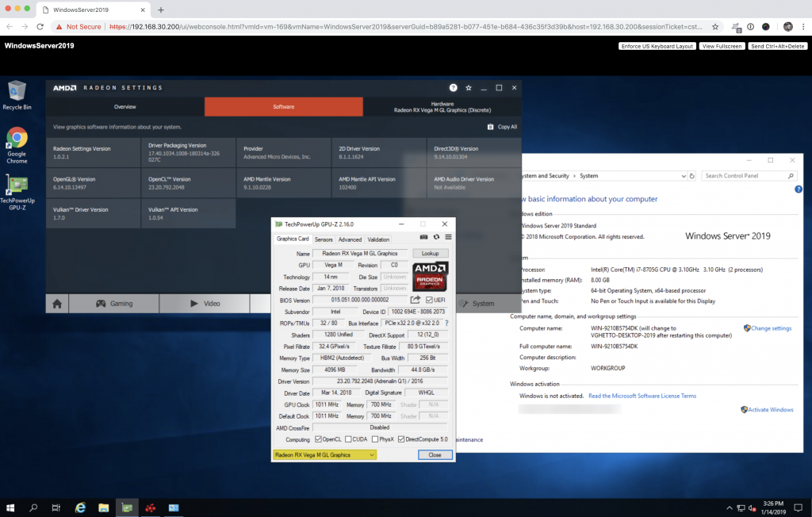Screen dimensions: 812x517
Task: Show hidden tray icons chevron
Action: tap(730, 508)
